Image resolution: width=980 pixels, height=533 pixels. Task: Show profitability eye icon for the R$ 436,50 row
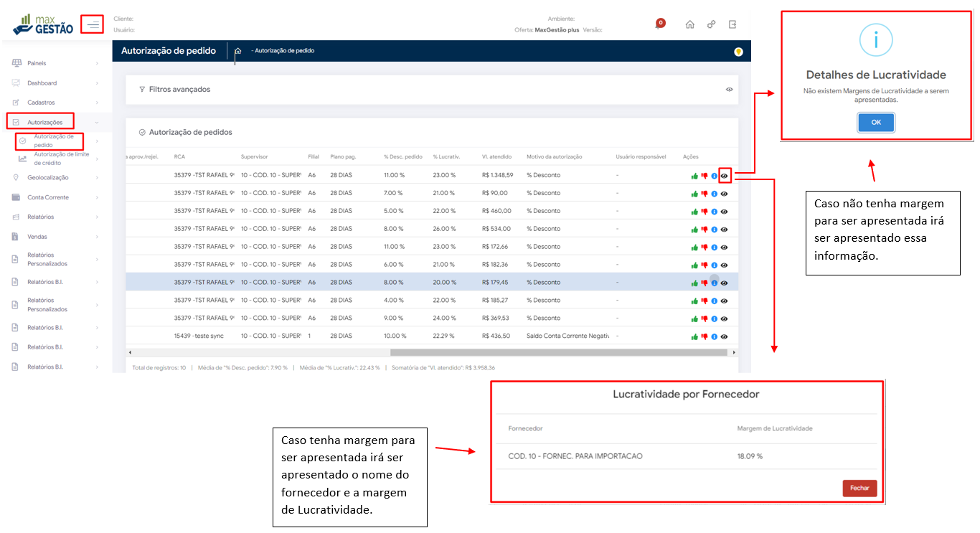725,337
